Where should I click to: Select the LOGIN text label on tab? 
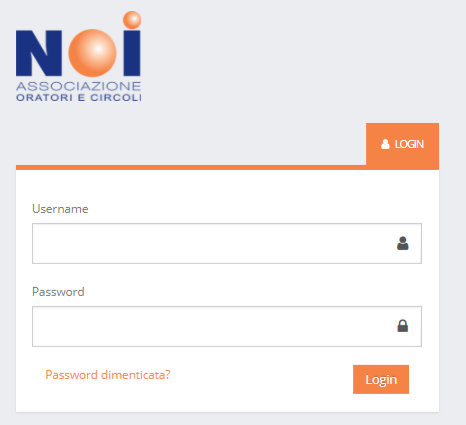[409, 144]
